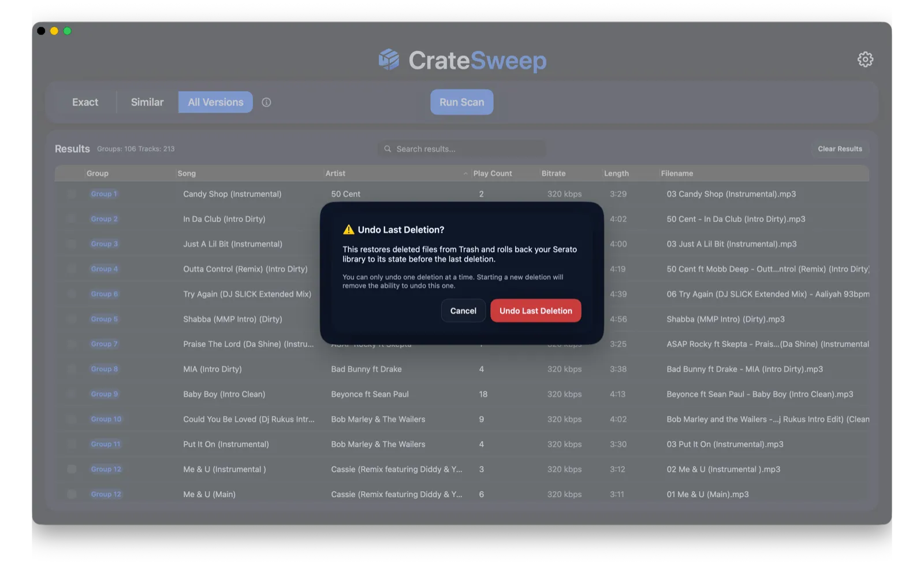The image size is (924, 567).
Task: Click filename 03 Candy Shop (Instrumental).mp3
Action: pos(731,194)
